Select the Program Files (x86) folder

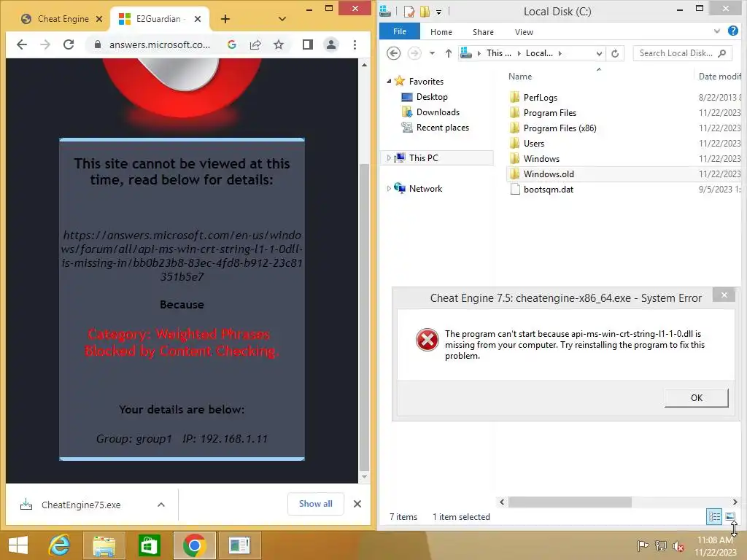coord(560,128)
